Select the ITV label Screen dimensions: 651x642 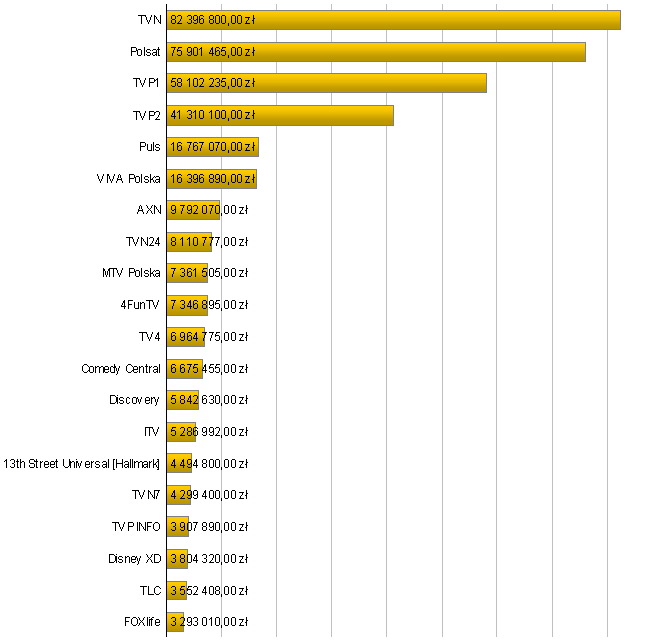152,432
